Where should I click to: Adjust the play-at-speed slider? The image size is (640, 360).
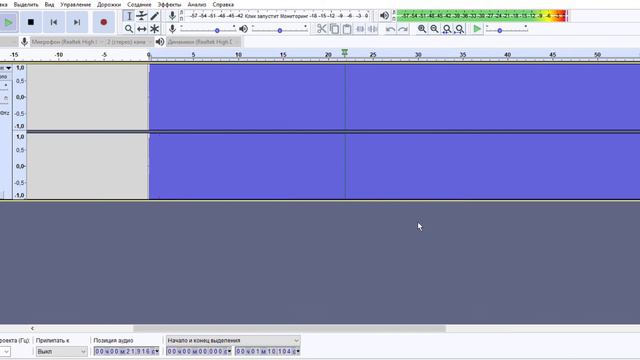coord(507,29)
